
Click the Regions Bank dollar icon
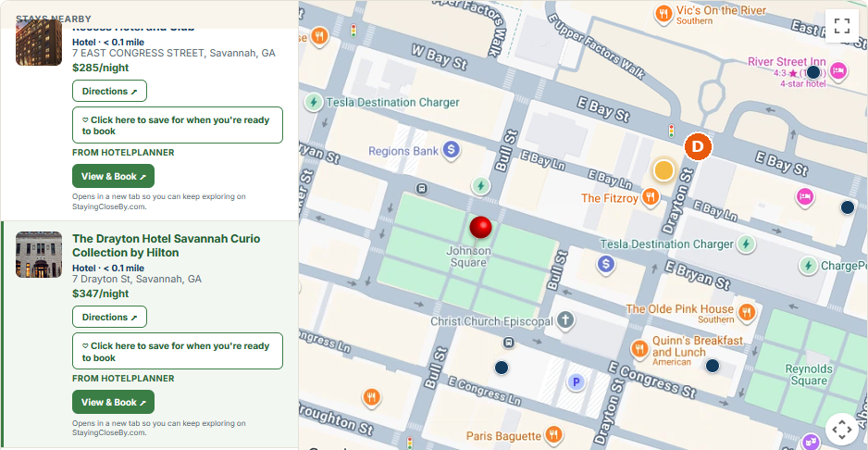(x=452, y=150)
